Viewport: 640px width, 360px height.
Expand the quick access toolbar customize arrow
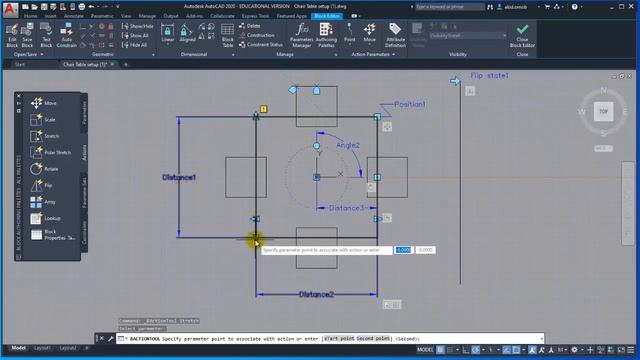coord(118,7)
